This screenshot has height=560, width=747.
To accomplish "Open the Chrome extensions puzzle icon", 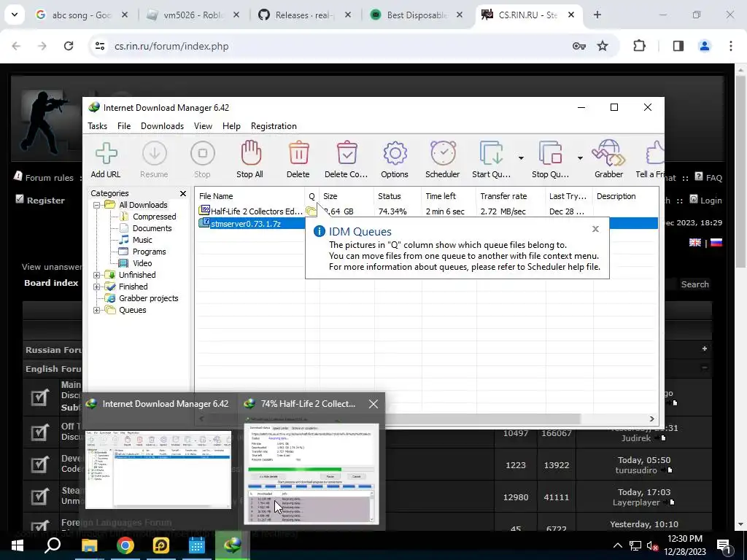I will click(639, 46).
